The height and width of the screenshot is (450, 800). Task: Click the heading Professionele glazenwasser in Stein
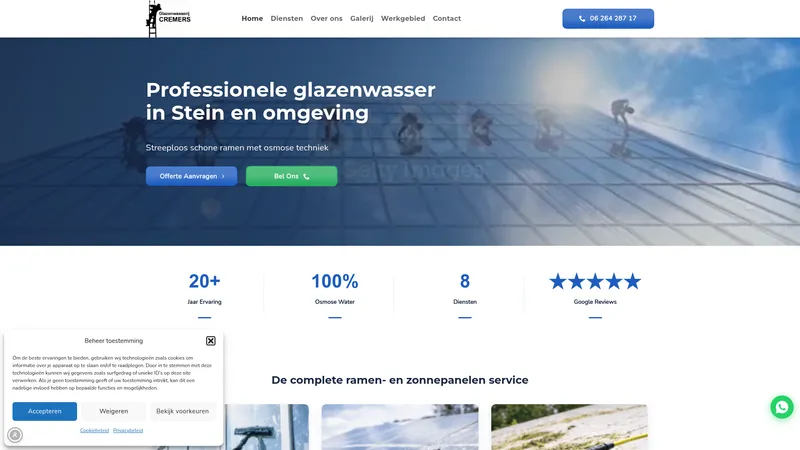click(290, 101)
